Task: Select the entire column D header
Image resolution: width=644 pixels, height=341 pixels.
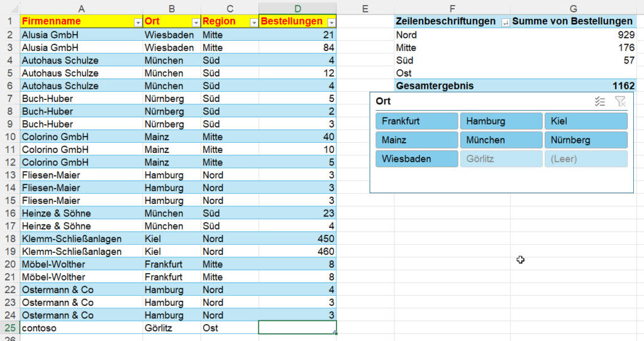Action: pos(297,8)
